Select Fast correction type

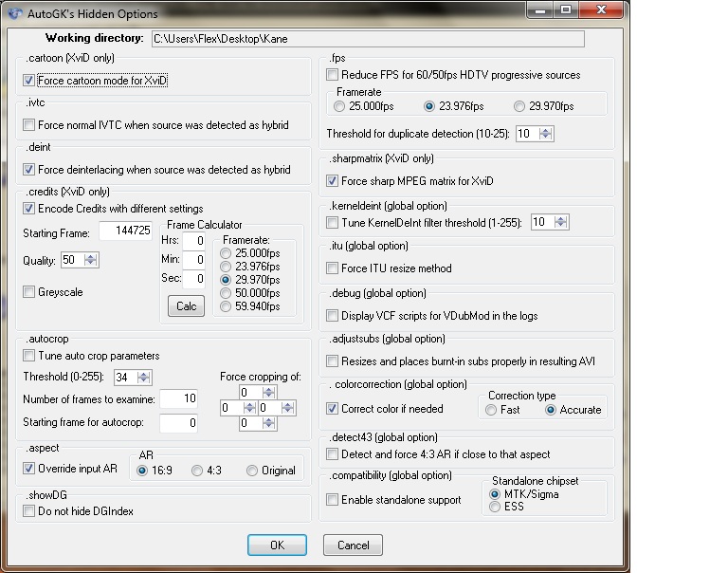[x=491, y=410]
